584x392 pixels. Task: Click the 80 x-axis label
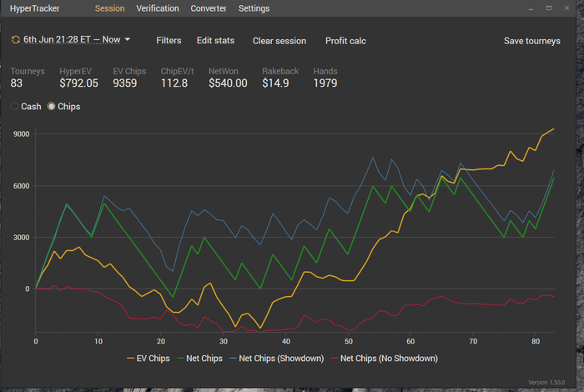coord(536,341)
